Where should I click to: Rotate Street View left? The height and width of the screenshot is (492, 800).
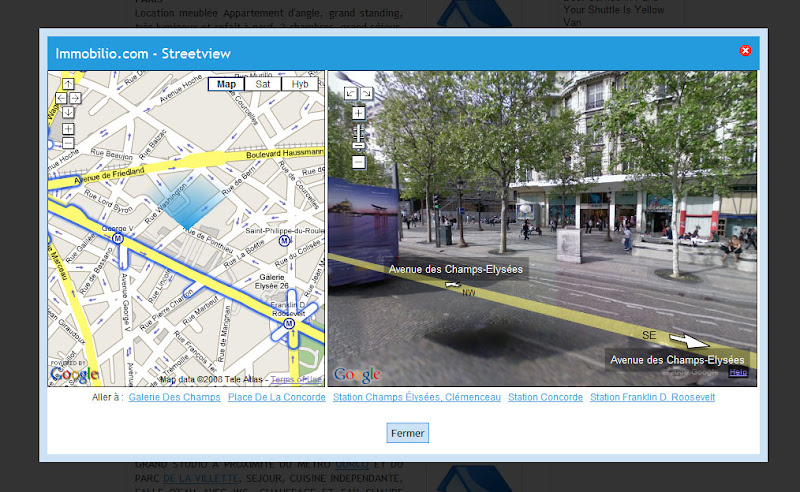coord(351,93)
